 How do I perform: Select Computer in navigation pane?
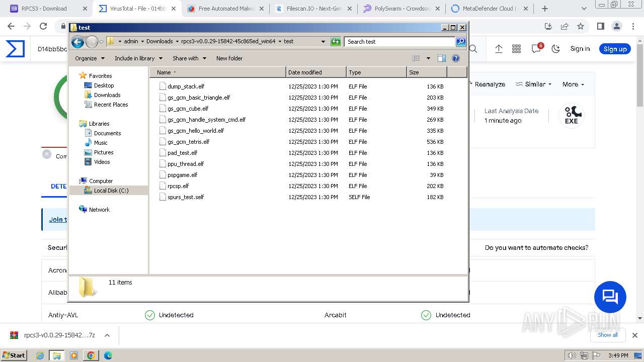[x=101, y=181]
